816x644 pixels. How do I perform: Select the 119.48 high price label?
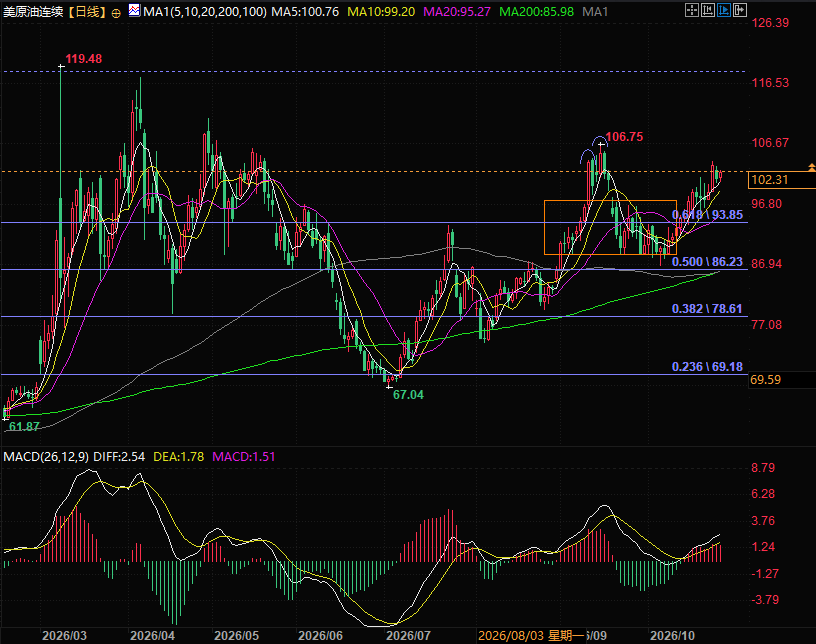coord(83,59)
